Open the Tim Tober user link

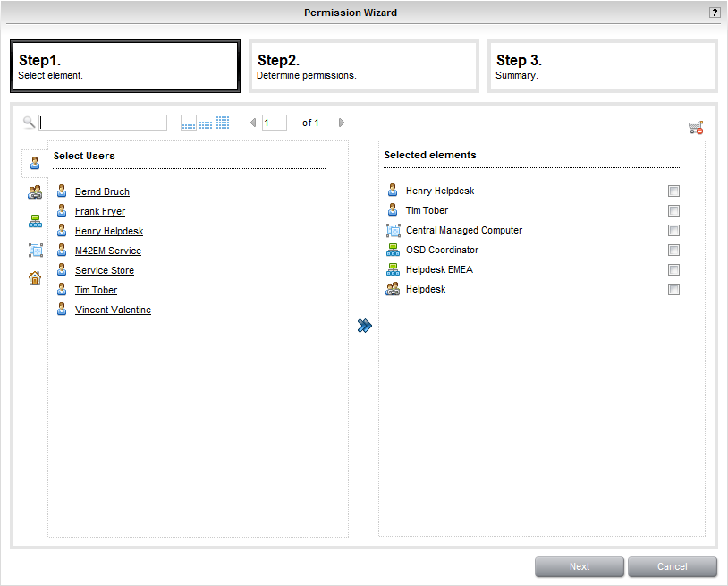tap(96, 290)
